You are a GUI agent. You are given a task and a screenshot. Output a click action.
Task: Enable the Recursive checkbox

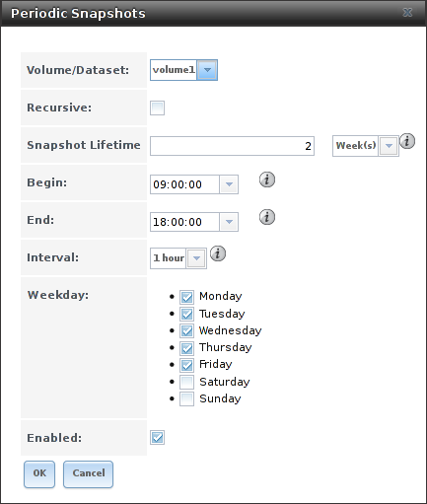157,108
